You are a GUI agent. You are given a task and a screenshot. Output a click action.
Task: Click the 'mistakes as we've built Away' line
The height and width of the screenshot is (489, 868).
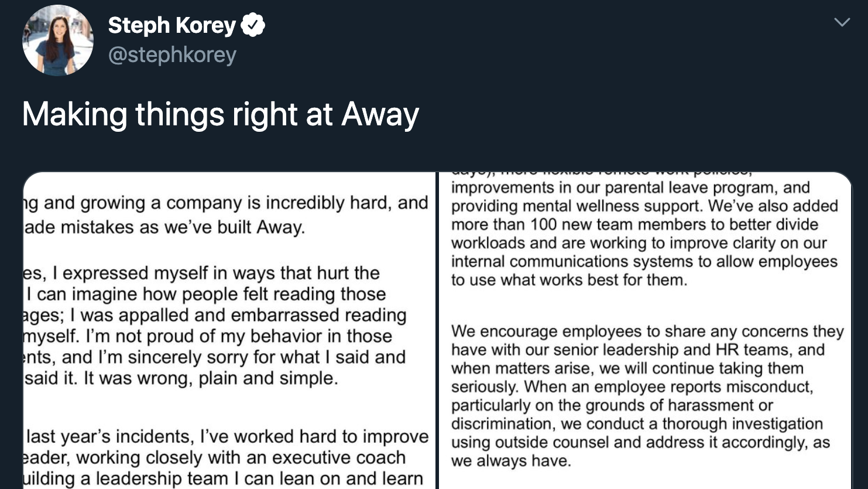coord(164,227)
